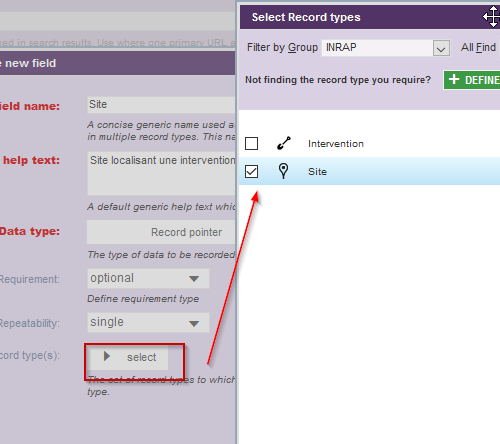This screenshot has width=500, height=444.
Task: Expand the Requirement optional dropdown
Action: click(x=148, y=278)
